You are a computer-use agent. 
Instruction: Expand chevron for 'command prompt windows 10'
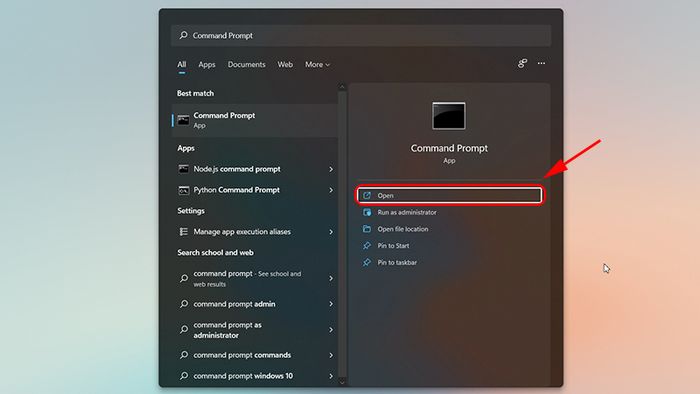point(331,376)
